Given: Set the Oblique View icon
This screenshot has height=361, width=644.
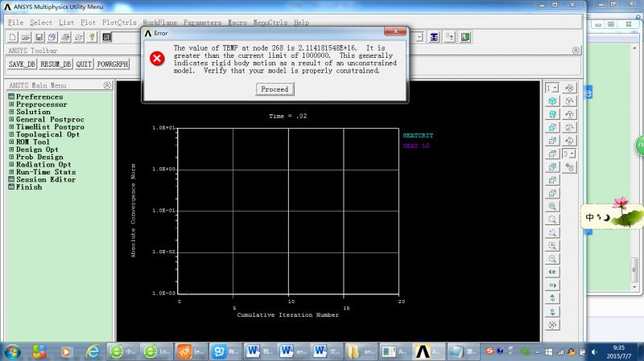Looking at the screenshot, I should 552,114.
